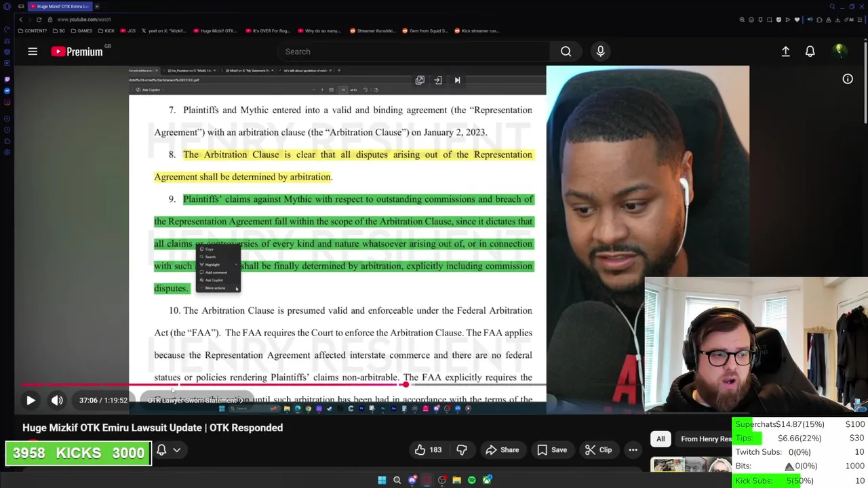Start voice search with the microphone
The image size is (868, 488).
600,52
